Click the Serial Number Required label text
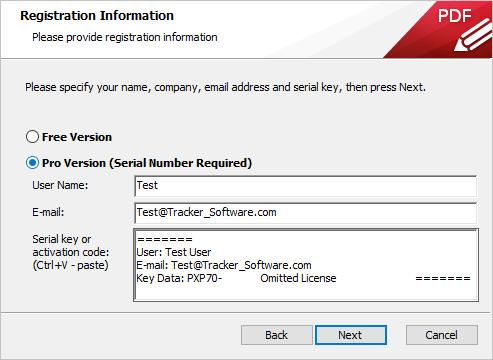 (x=183, y=163)
